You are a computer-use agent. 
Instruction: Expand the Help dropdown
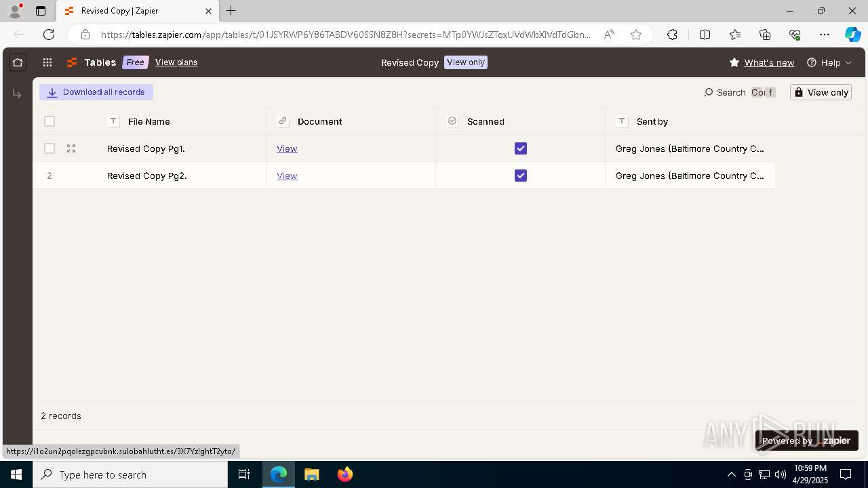tap(829, 62)
